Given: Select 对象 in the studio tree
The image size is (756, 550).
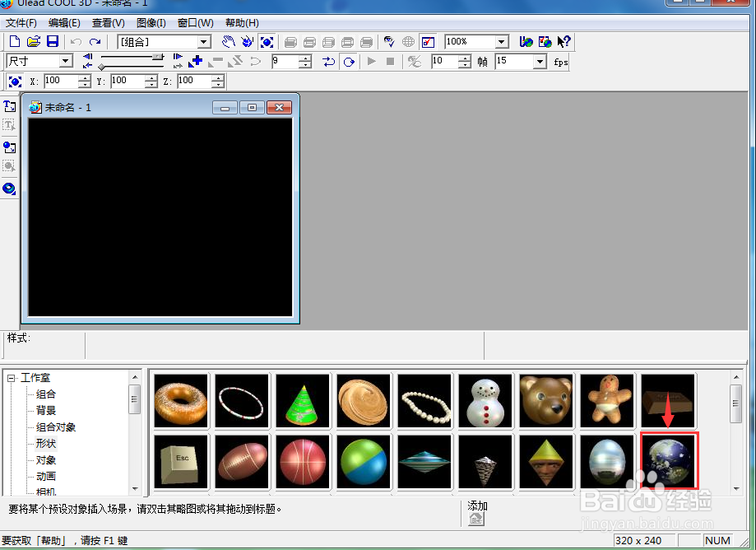Looking at the screenshot, I should point(46,459).
